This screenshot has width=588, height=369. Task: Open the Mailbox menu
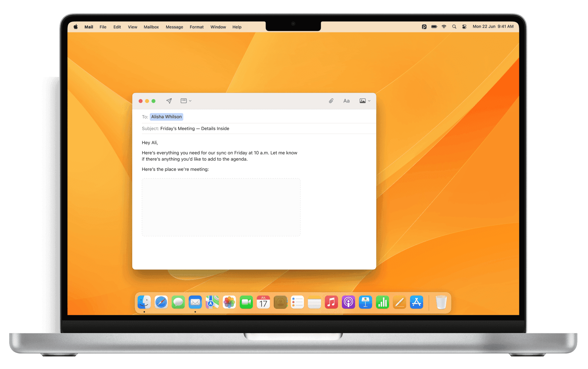pyautogui.click(x=151, y=27)
